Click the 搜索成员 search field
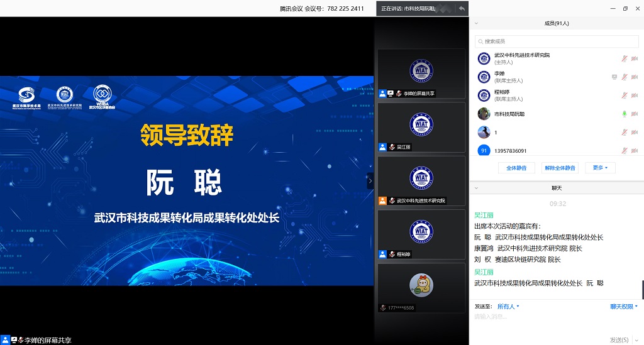This screenshot has height=345, width=644. (556, 41)
